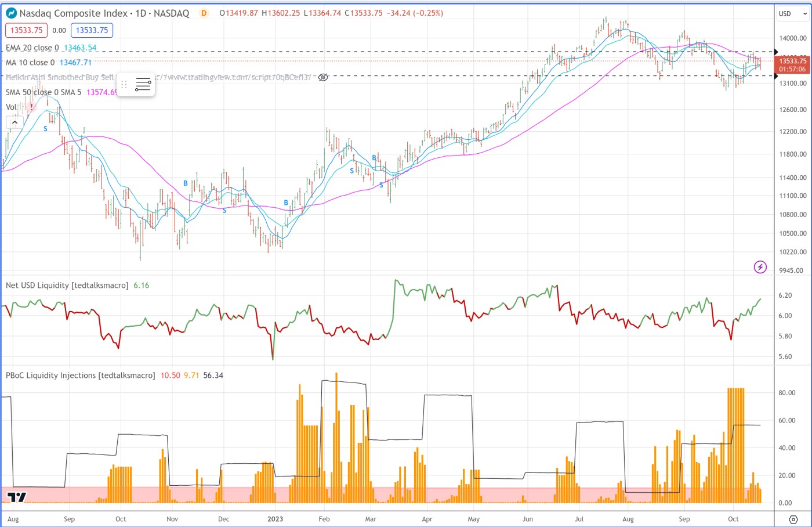
Task: Click the S signal near the August peak
Action: coord(45,129)
